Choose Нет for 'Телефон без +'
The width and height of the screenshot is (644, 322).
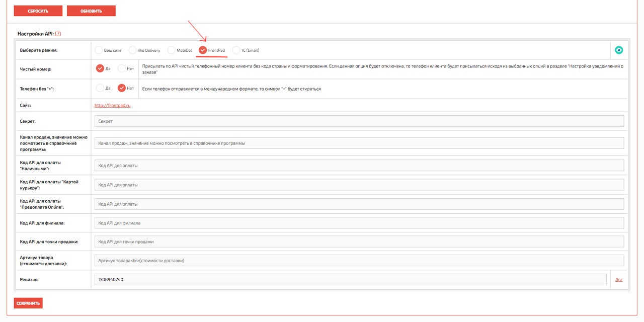point(121,88)
